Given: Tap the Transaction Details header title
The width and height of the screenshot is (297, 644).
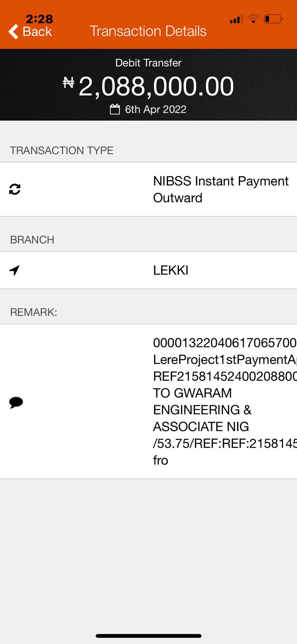Looking at the screenshot, I should click(x=148, y=31).
